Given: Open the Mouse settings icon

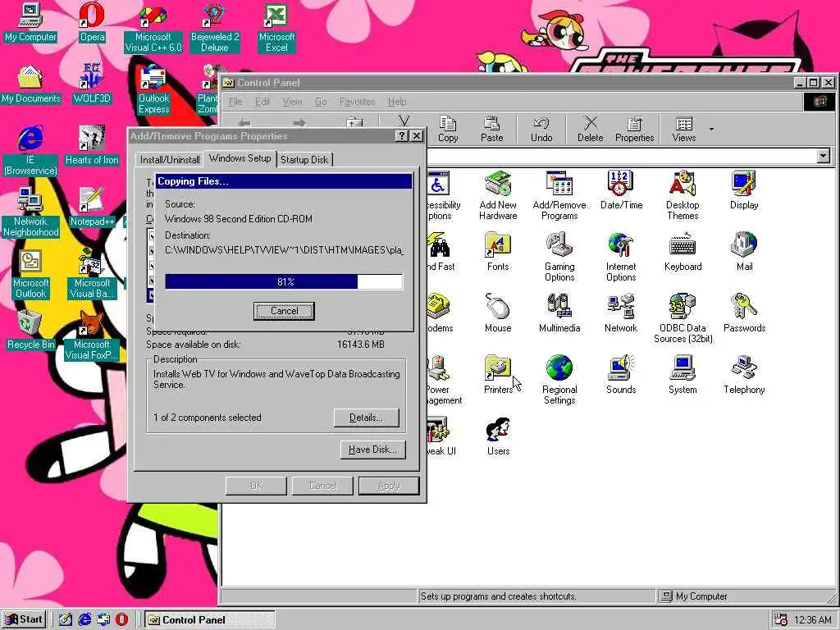Looking at the screenshot, I should [498, 313].
